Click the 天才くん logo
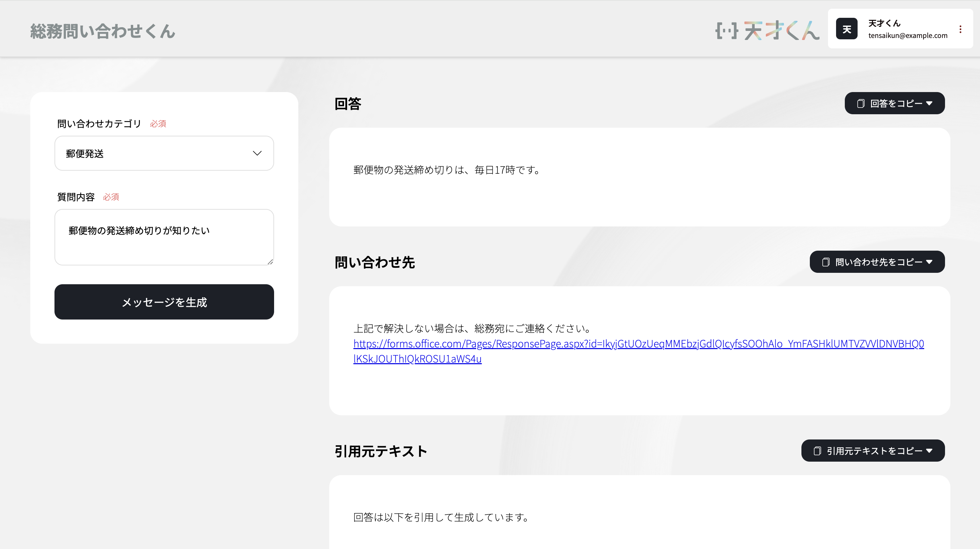 (x=767, y=31)
